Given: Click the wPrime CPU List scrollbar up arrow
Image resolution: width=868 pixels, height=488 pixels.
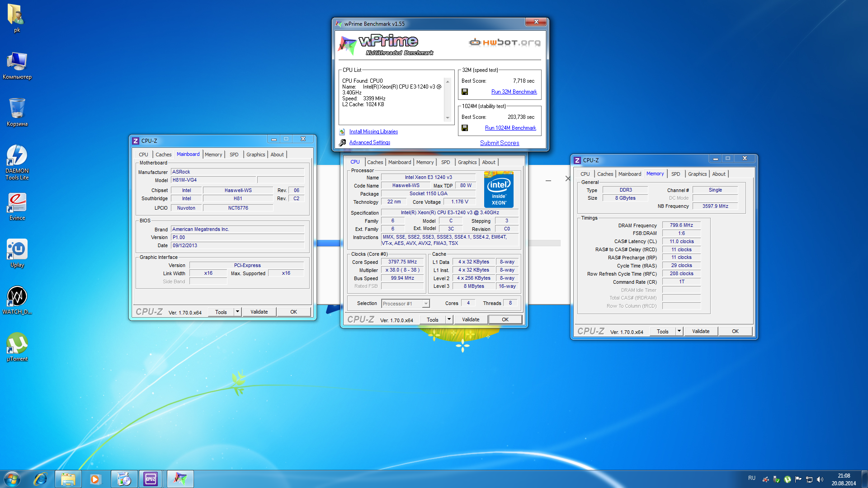Looking at the screenshot, I should pos(448,81).
